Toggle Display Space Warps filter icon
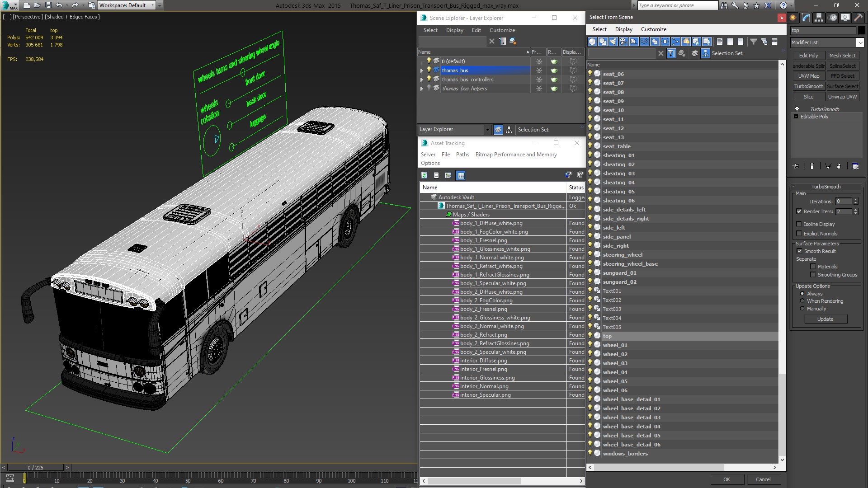The width and height of the screenshot is (868, 488). tap(644, 42)
